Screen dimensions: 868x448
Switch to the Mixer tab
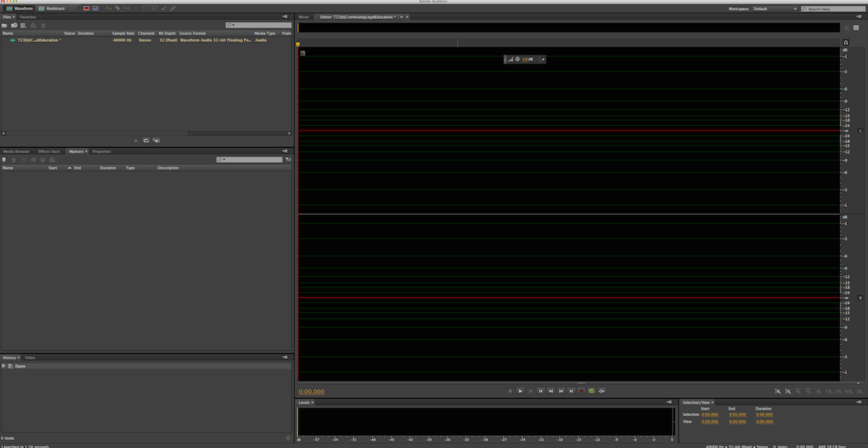pos(304,17)
